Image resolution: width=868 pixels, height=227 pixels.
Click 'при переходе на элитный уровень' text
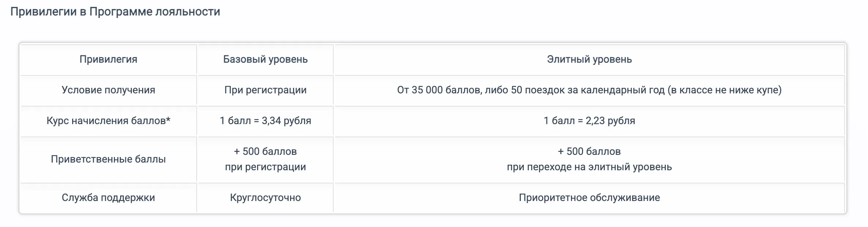pos(589,167)
